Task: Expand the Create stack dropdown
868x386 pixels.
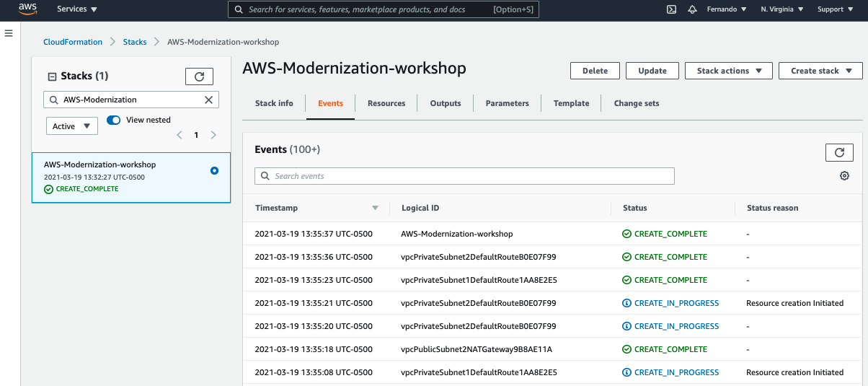Action: [820, 71]
